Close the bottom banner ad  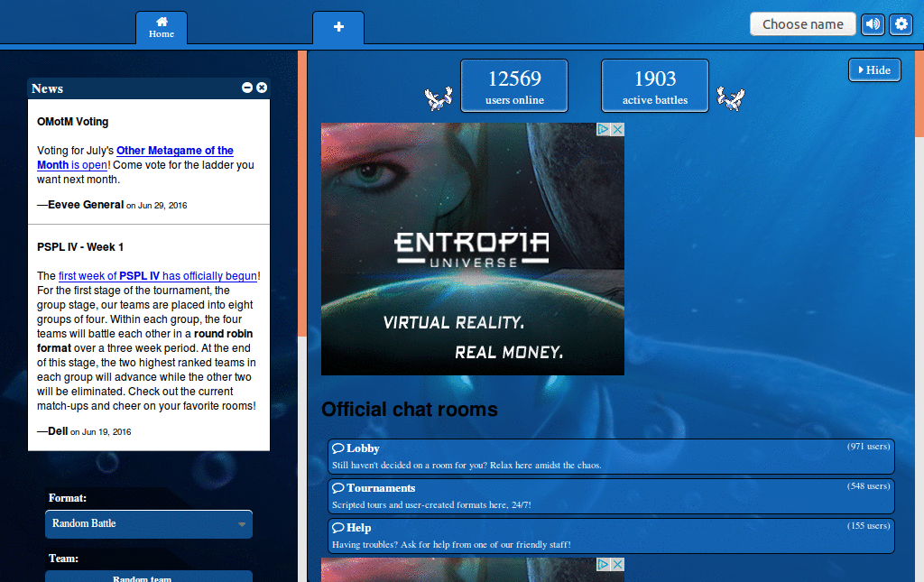pyautogui.click(x=617, y=564)
